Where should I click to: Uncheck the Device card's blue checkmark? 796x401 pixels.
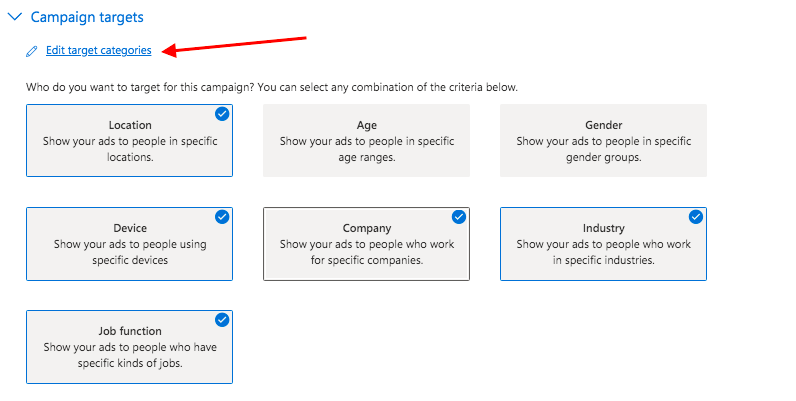(222, 217)
